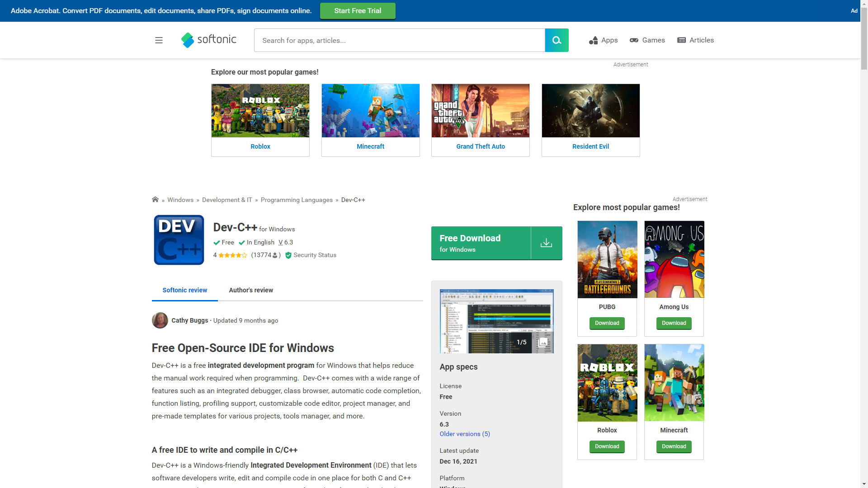Click the Free Download for Windows button
Image resolution: width=868 pixels, height=488 pixels.
coord(481,243)
